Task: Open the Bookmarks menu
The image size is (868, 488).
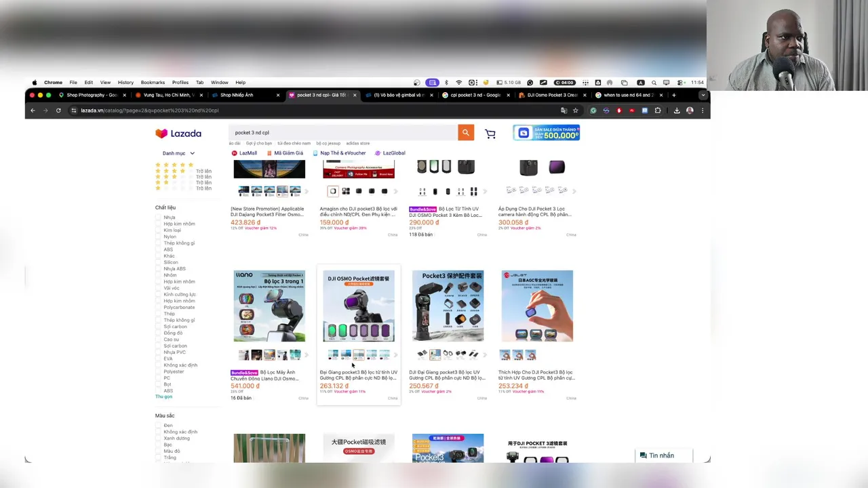Action: pyautogui.click(x=153, y=83)
